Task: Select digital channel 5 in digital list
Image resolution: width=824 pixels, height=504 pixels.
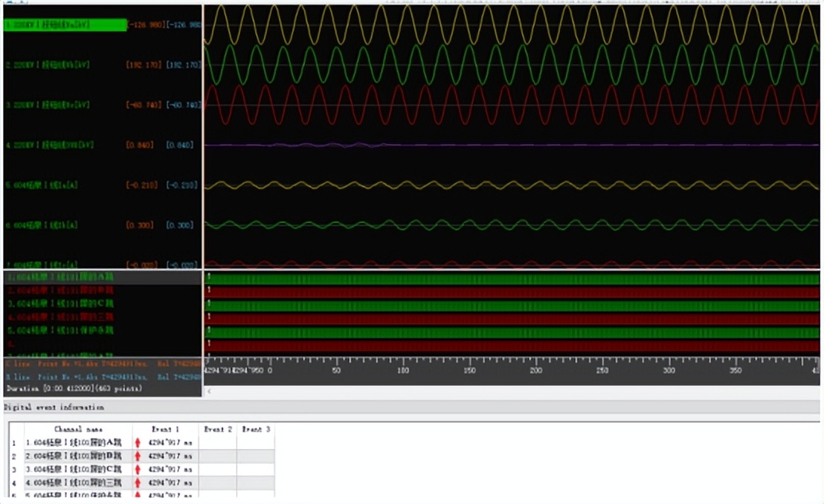Action: [x=60, y=330]
